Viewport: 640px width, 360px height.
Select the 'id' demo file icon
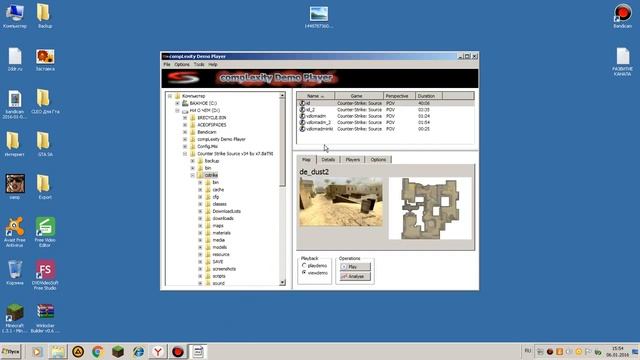[x=302, y=103]
